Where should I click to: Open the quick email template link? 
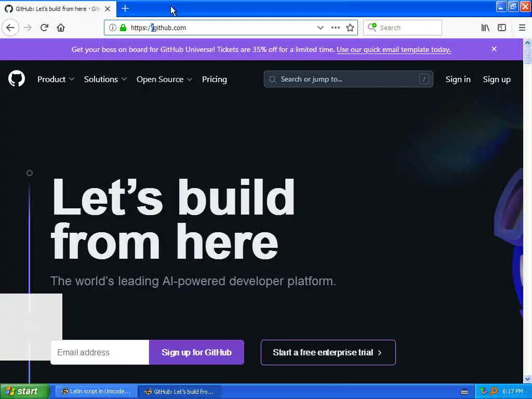tap(394, 49)
